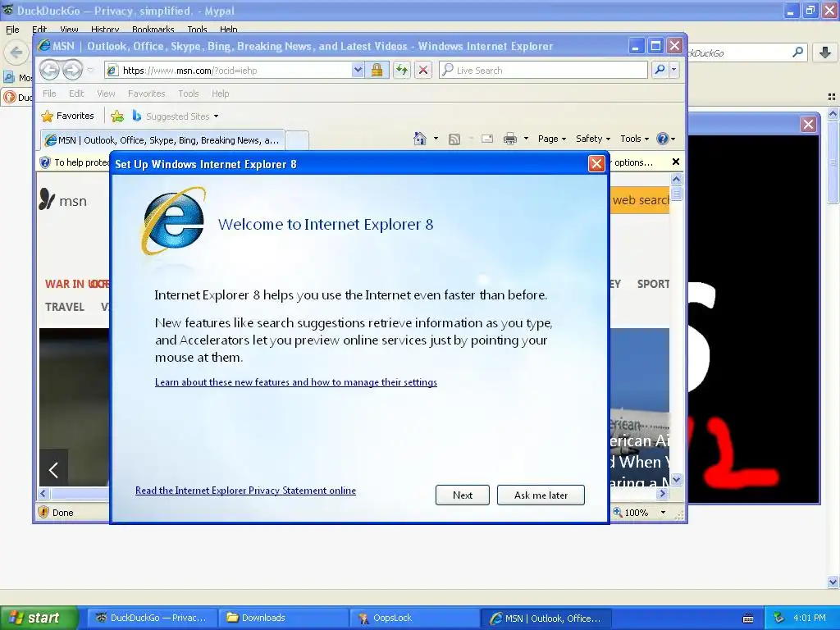Open IE Help menu
This screenshot has width=840, height=630.
(220, 94)
